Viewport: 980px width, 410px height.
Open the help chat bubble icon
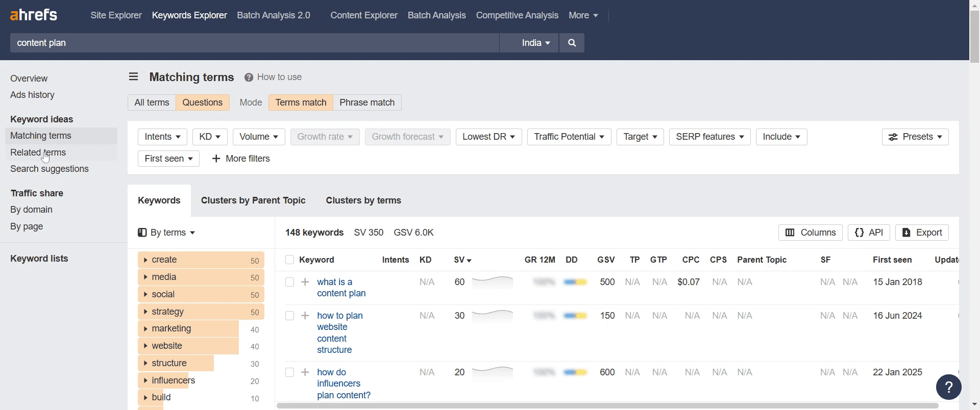[x=949, y=387]
